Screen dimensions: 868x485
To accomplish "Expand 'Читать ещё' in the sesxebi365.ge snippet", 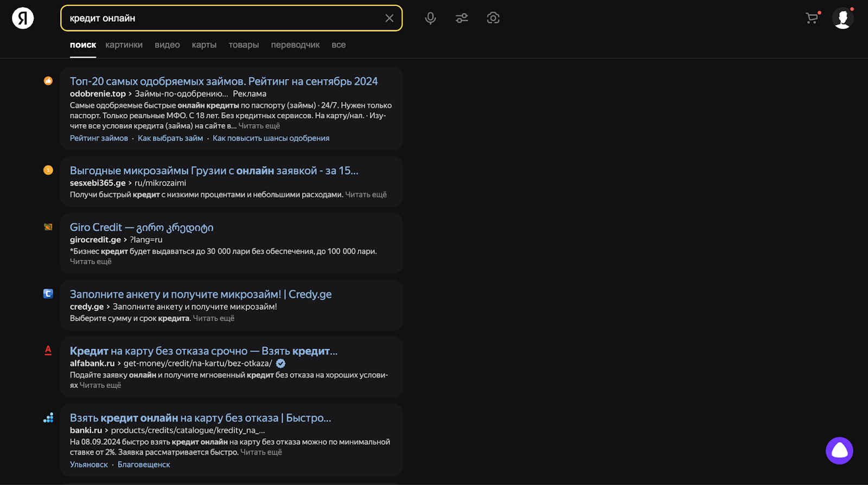I will tap(366, 195).
